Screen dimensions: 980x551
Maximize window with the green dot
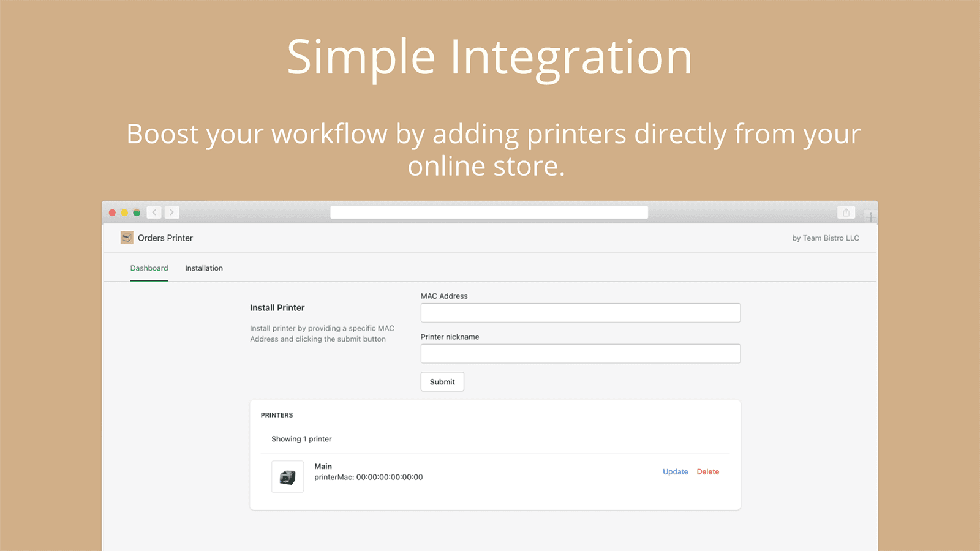[x=137, y=212]
